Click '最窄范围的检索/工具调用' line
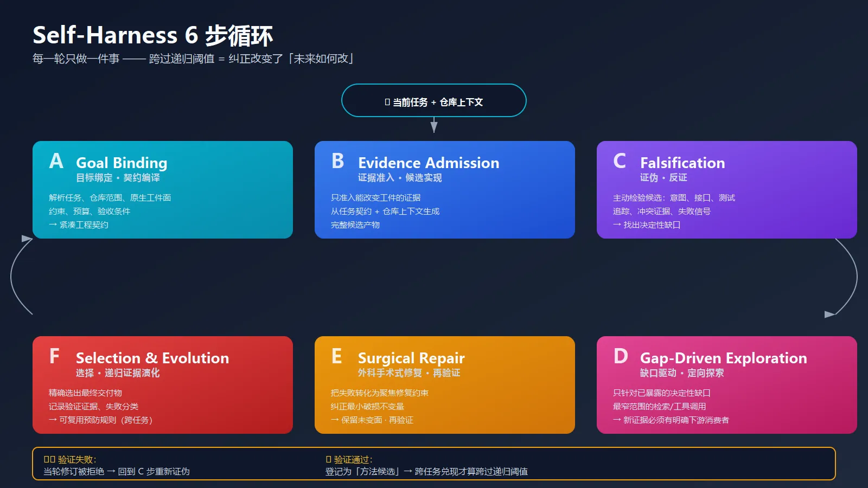The width and height of the screenshot is (868, 488). [x=660, y=407]
